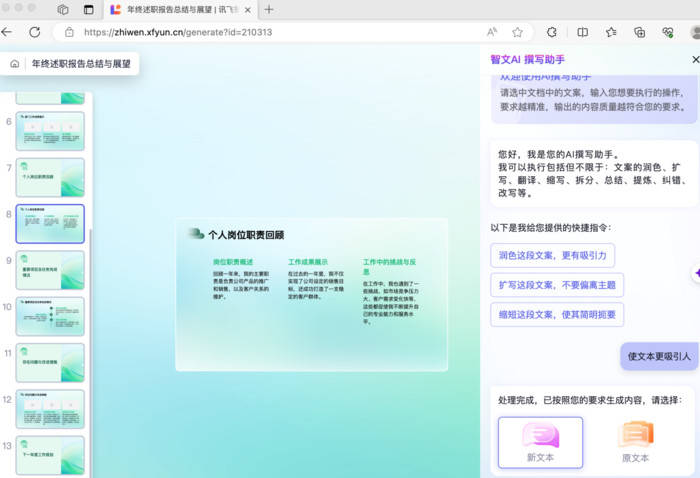Click the 扩写这段文案 quick command
Screen dimensions: 700x478
(557, 285)
